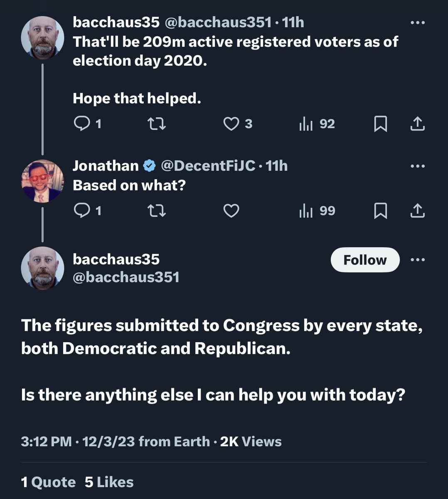The image size is (448, 499).
Task: Bookmark bacchaus35's first tweet
Action: coord(381,124)
